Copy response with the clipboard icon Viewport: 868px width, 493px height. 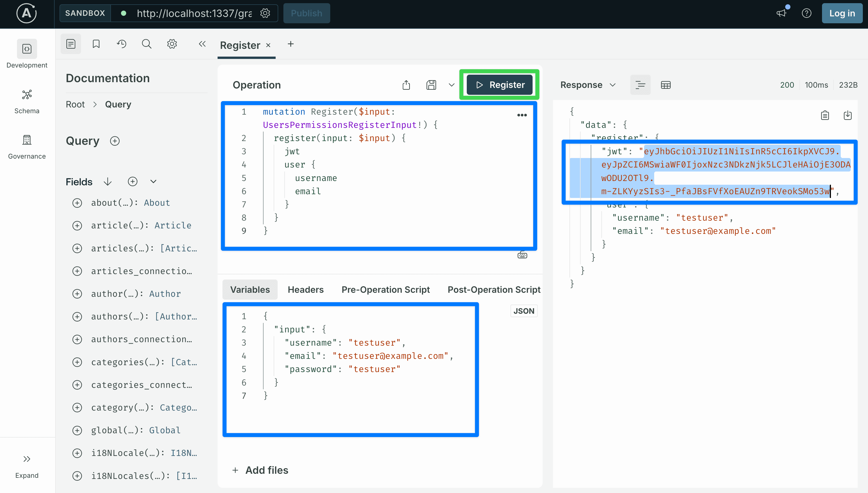coord(825,115)
